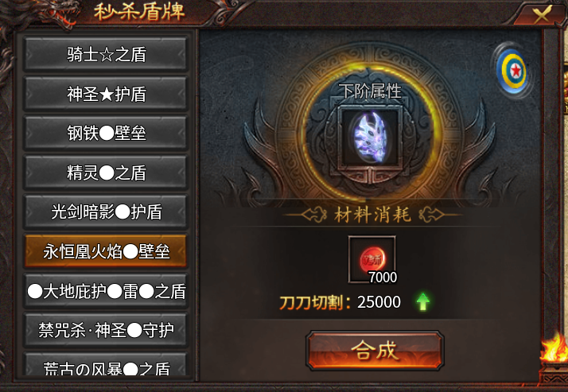Click the 合成 button
Image resolution: width=568 pixels, height=392 pixels.
pyautogui.click(x=375, y=350)
